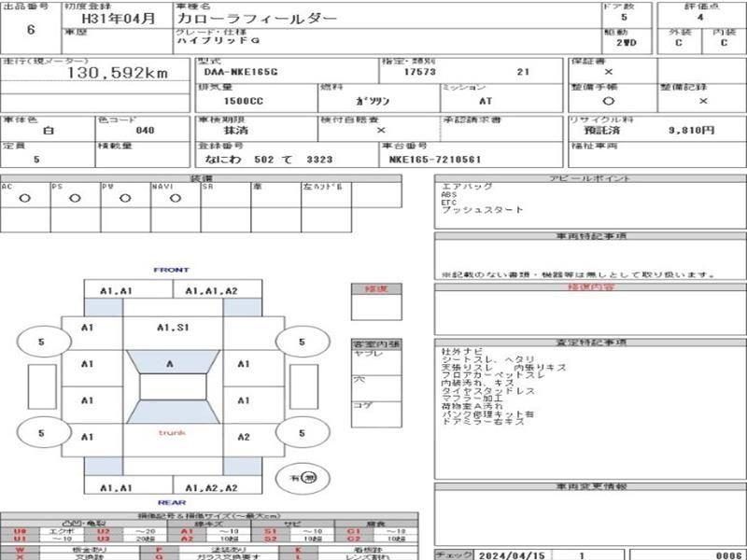Image resolution: width=747 pixels, height=560 pixels.
Task: Click the note シートスレ、ヘタリ
Action: [488, 359]
